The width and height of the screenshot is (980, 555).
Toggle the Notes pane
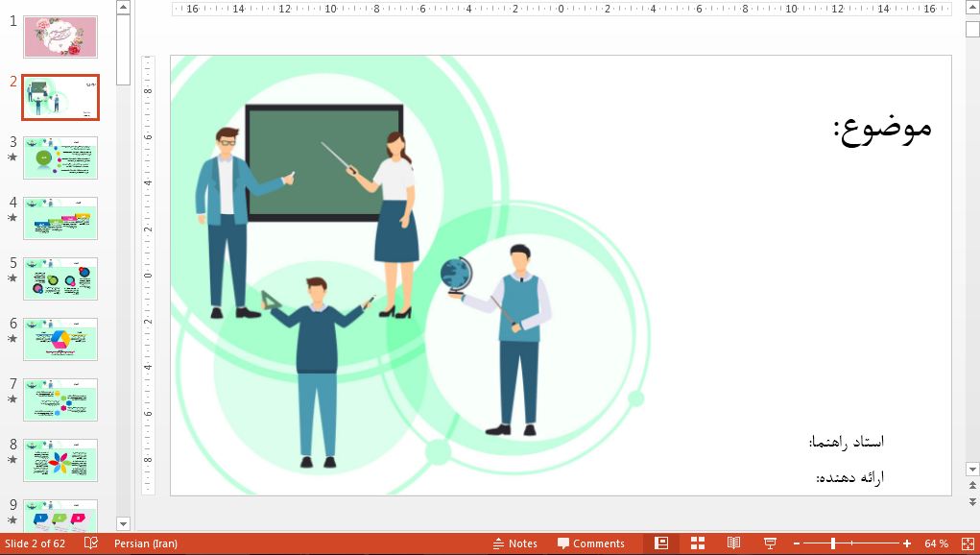click(x=514, y=543)
